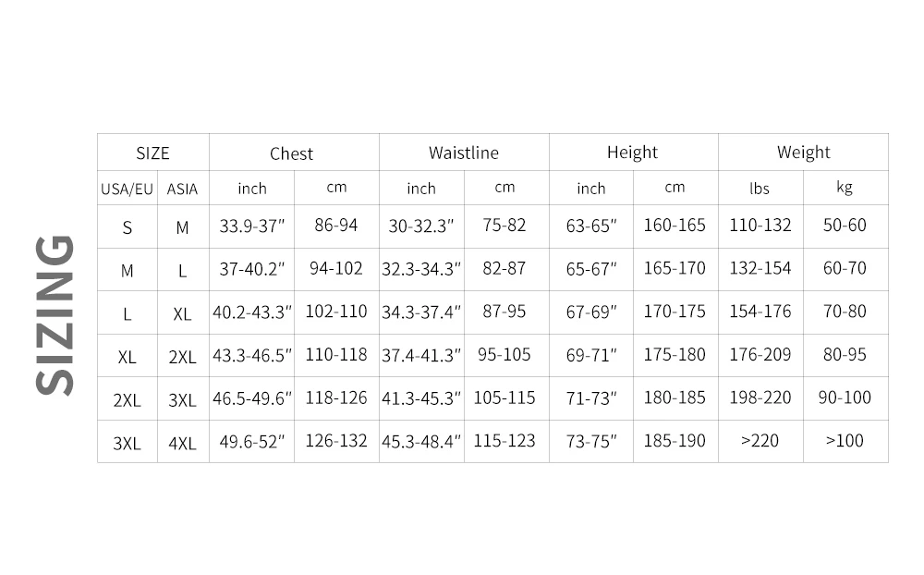Select the 110-132 lbs weight cell
Image resolution: width=924 pixels, height=575 pixels.
[x=760, y=226]
